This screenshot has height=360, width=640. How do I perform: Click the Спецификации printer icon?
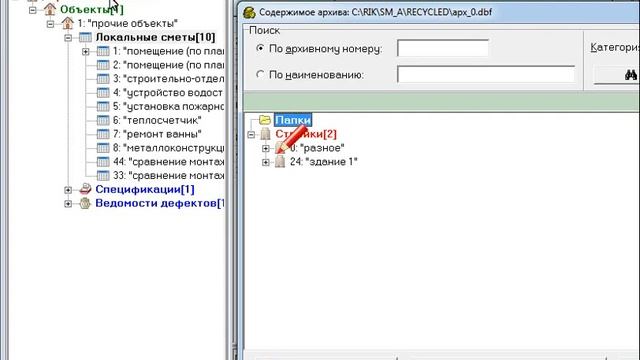[85, 189]
